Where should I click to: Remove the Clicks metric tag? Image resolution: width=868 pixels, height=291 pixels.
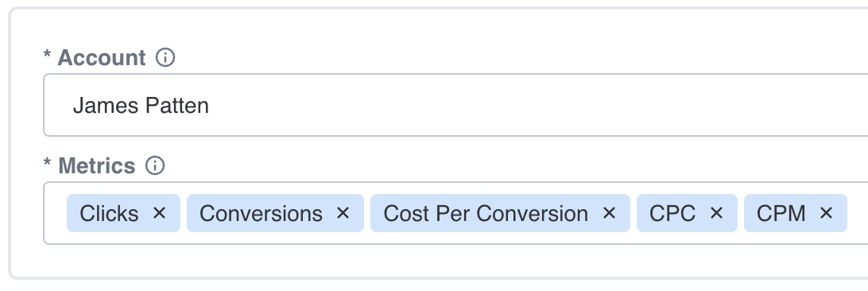160,213
